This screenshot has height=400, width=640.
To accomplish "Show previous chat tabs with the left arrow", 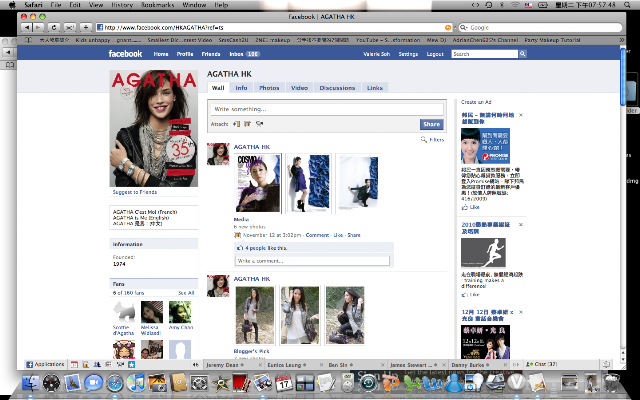I will [196, 364].
